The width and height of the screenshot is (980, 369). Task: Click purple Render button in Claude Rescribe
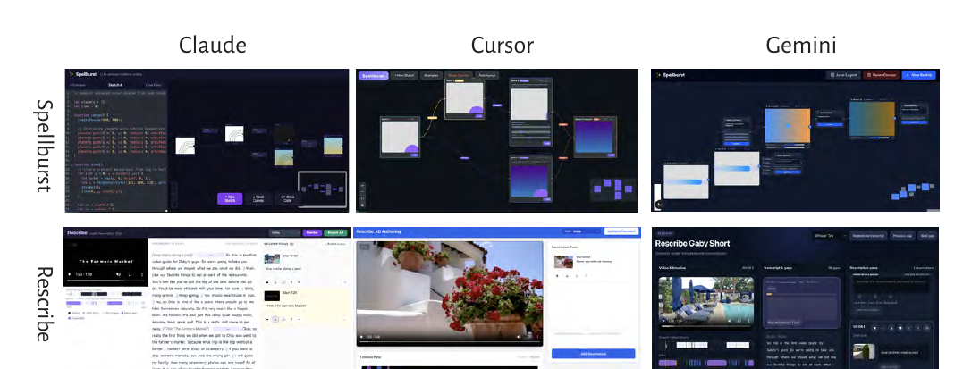coord(312,232)
